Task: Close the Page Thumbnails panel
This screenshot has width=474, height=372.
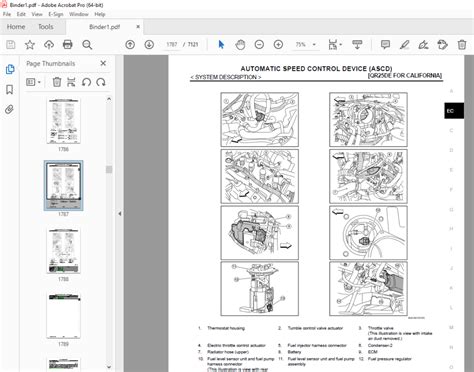Action: (x=103, y=63)
